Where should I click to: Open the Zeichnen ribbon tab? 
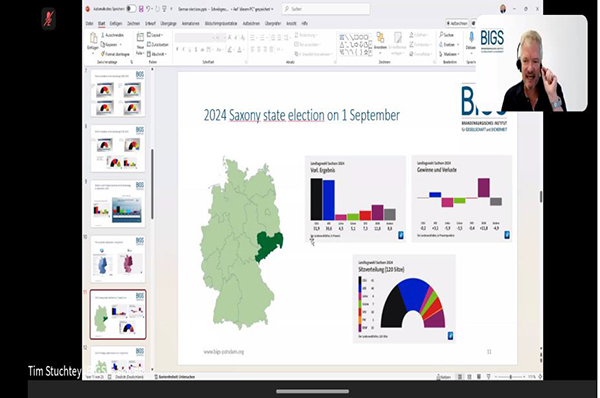click(134, 23)
